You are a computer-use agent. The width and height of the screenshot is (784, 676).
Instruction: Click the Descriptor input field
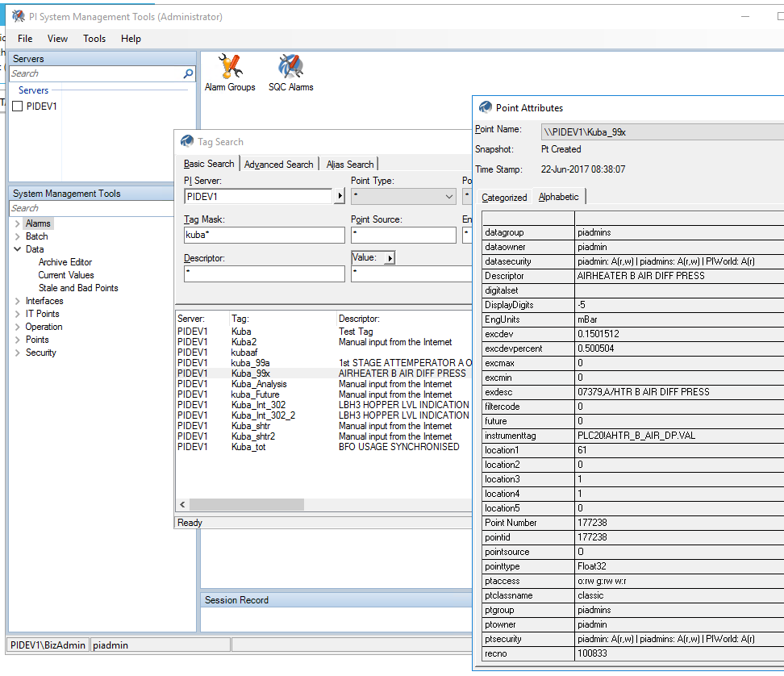264,273
